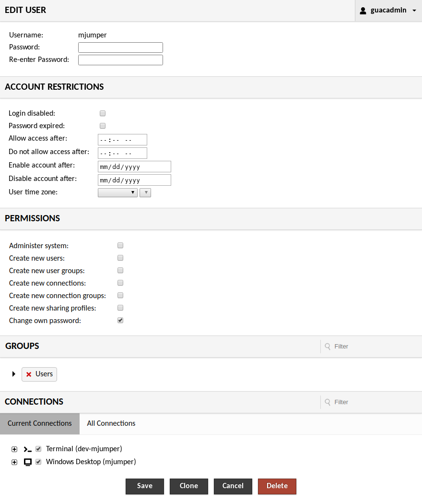Expand the Terminal (dev-mjumper) plus icon
The height and width of the screenshot is (504, 422).
tap(14, 449)
